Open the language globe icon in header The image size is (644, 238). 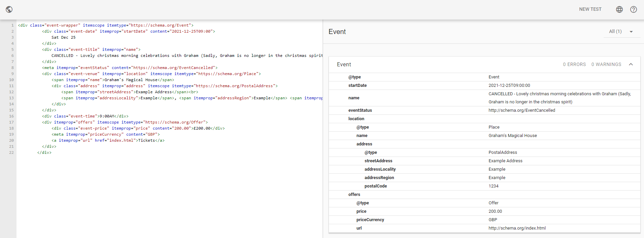619,9
